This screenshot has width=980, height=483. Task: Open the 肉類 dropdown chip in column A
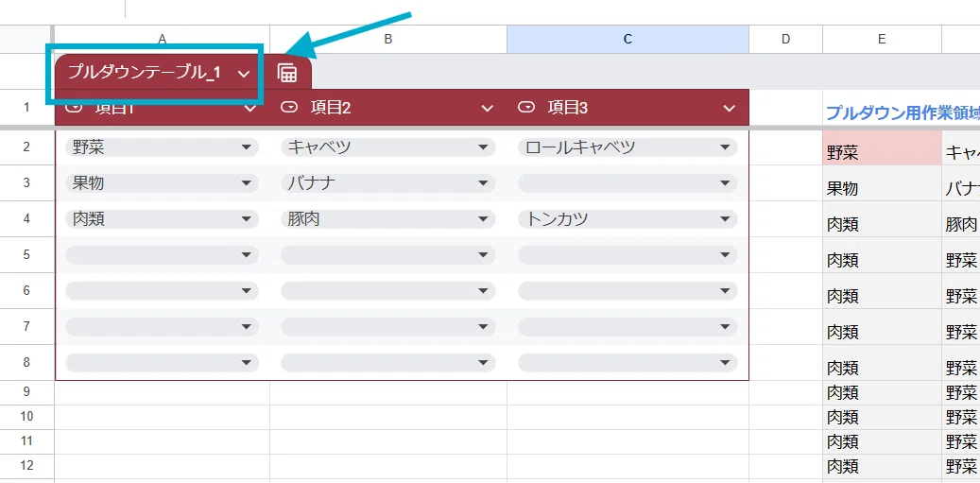pos(162,219)
